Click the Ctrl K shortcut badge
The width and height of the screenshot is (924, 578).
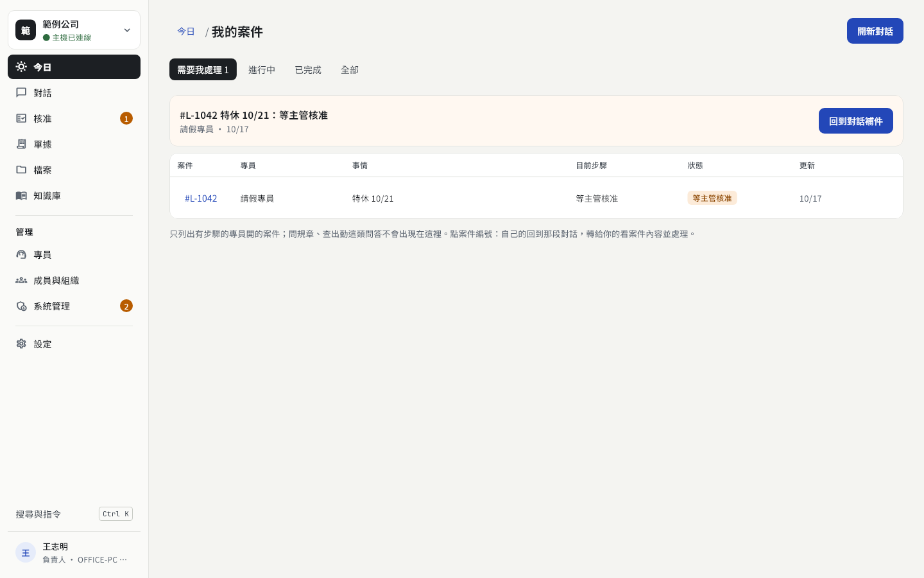click(116, 514)
